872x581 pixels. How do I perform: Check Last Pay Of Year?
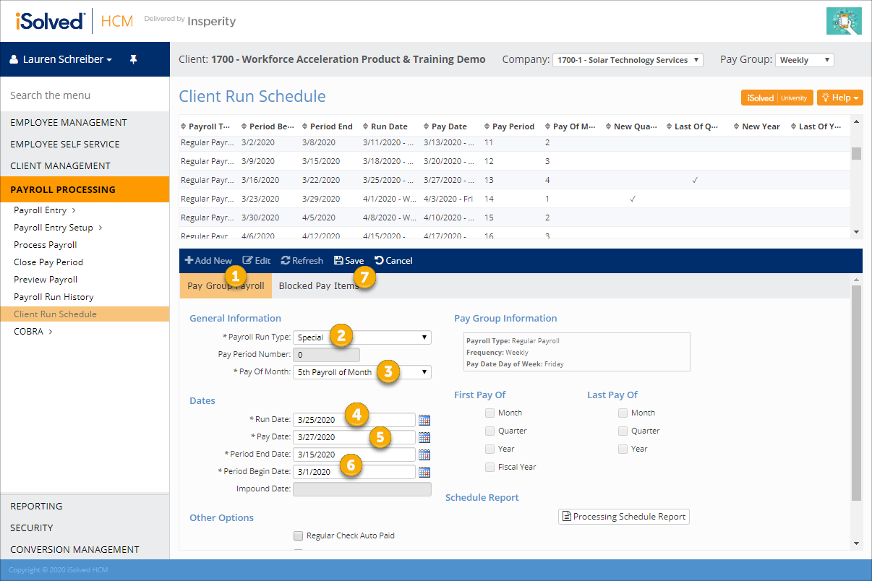click(623, 449)
